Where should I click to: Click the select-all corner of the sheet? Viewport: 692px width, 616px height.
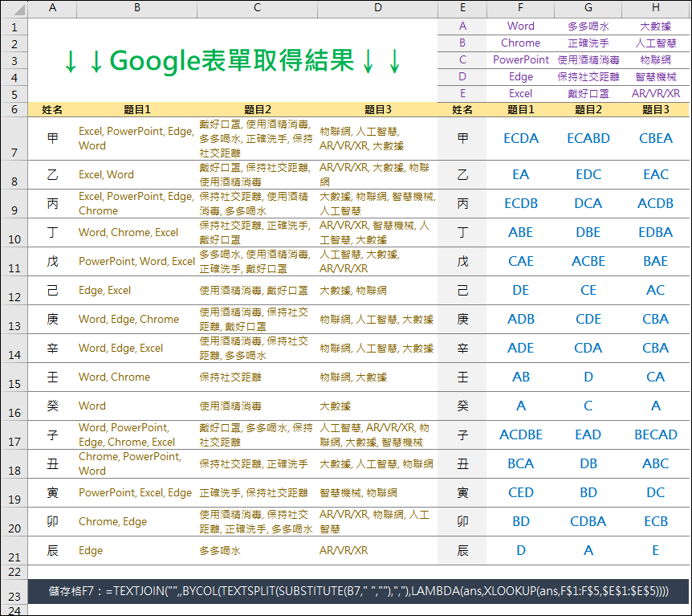[14, 9]
